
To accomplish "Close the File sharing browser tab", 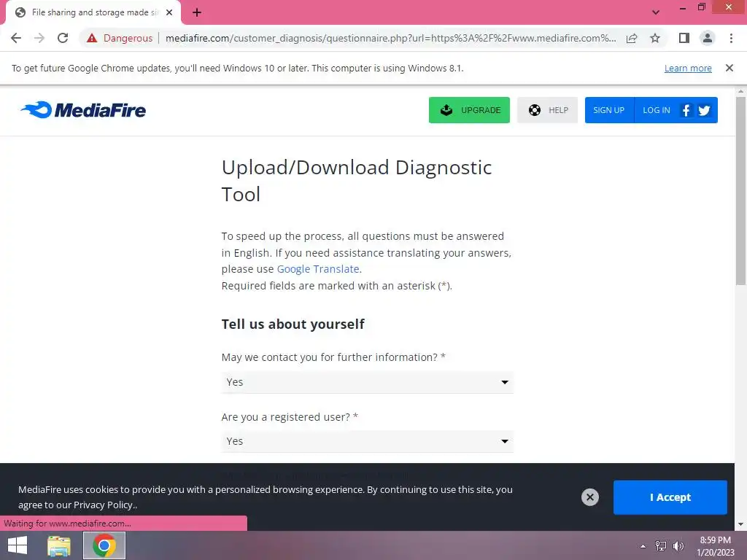I will pyautogui.click(x=169, y=13).
